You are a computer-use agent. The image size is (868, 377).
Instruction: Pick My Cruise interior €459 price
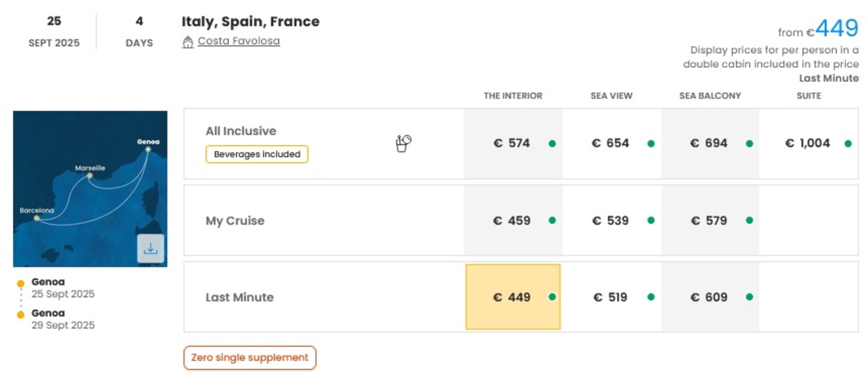(513, 221)
